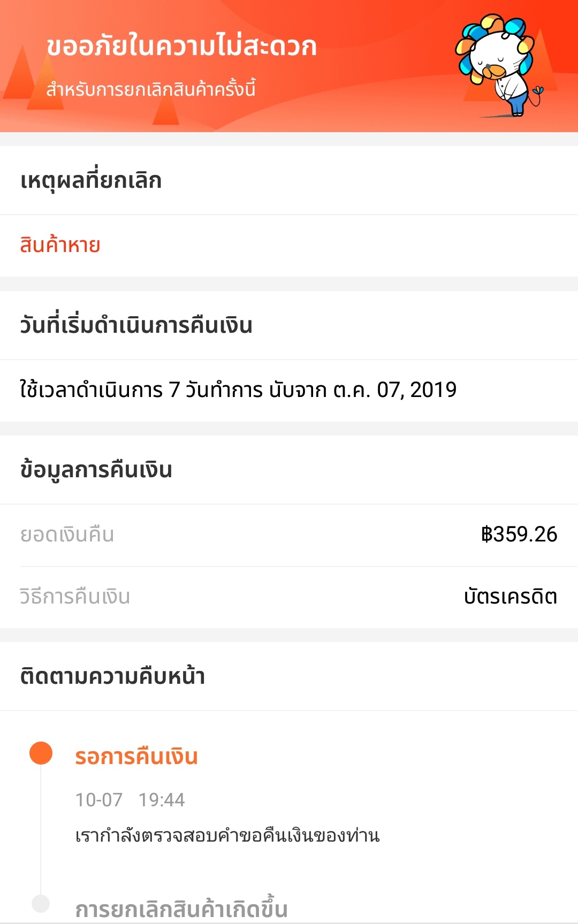Open the 'เหตุผลที่ยกเลิก' section header
578x924 pixels.
pyautogui.click(x=91, y=180)
